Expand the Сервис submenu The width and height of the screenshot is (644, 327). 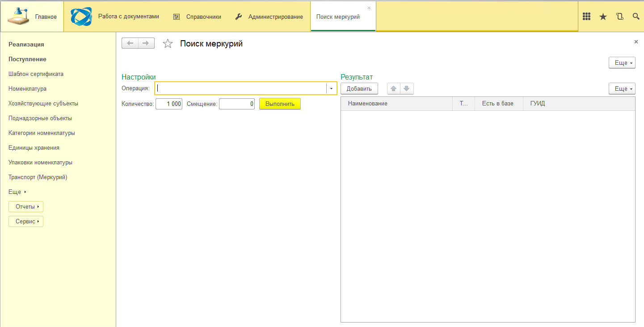point(26,221)
